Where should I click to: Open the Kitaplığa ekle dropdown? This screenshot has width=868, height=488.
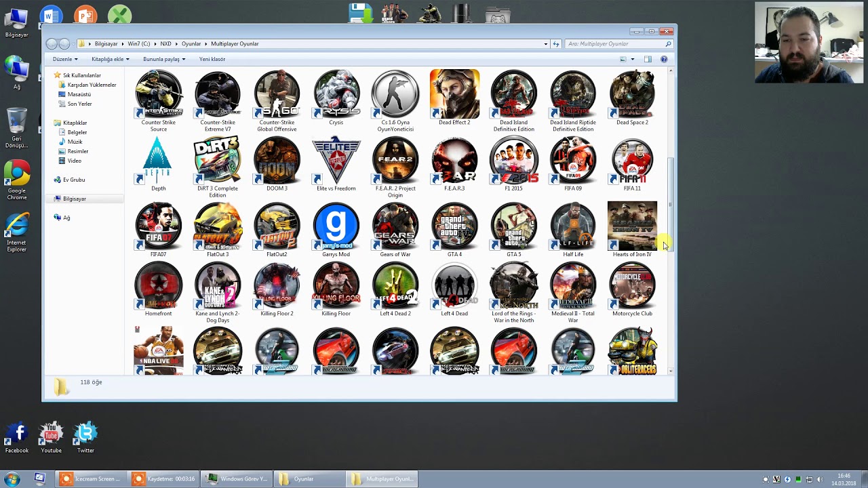pos(110,59)
